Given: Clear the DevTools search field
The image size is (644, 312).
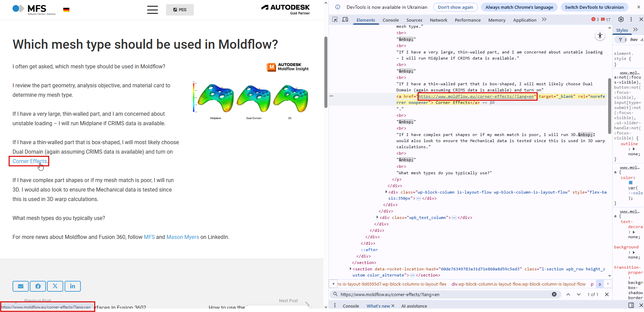Looking at the screenshot, I should [554, 294].
